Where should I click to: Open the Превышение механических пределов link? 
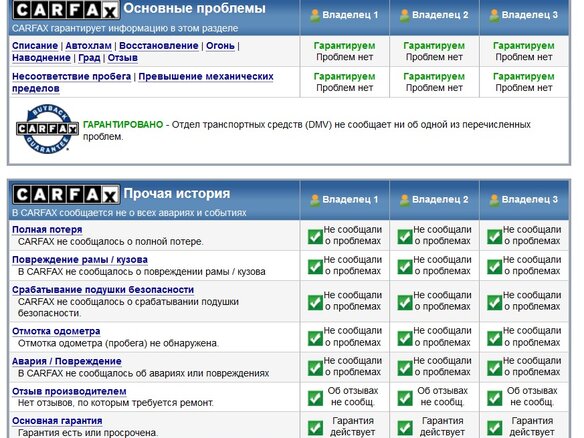pos(143,82)
